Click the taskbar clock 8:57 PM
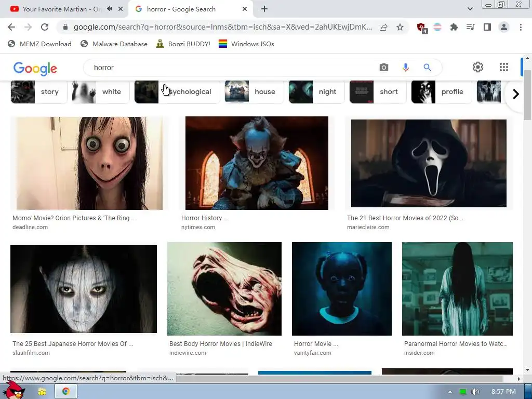Screen dimensions: 532x399 pyautogui.click(x=503, y=392)
